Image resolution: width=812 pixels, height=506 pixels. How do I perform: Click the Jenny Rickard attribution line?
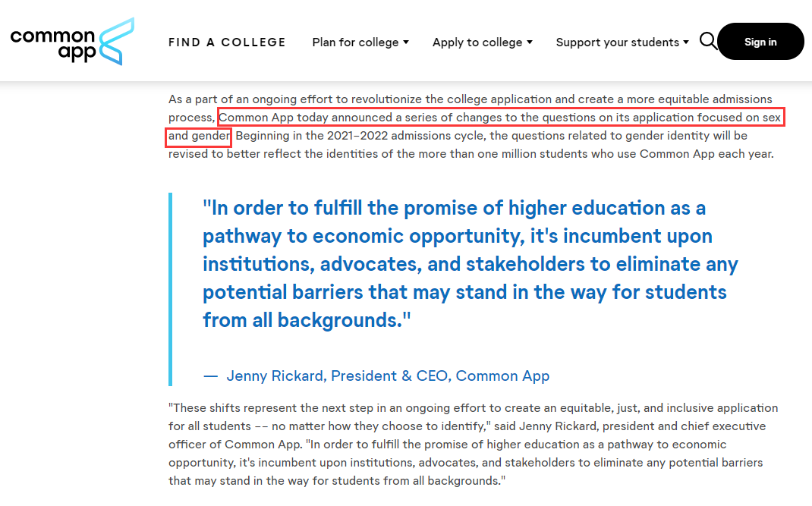coord(388,376)
